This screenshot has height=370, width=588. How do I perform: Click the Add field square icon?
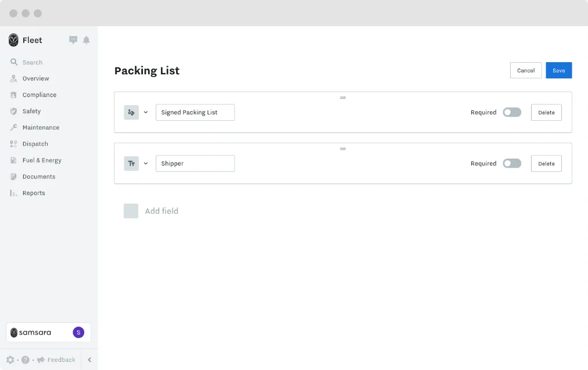click(x=131, y=211)
